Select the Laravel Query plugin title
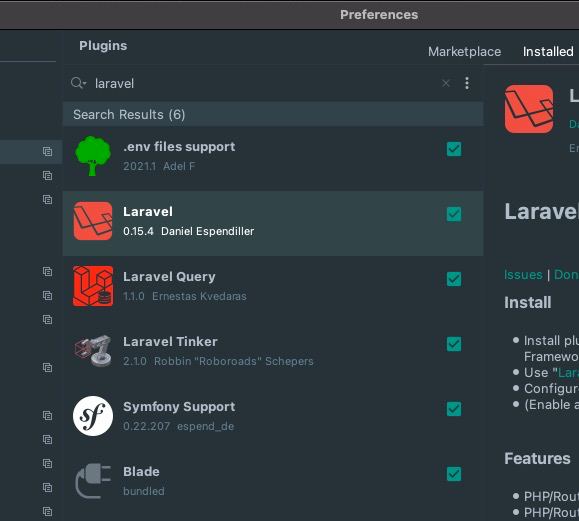The width and height of the screenshot is (579, 521). click(x=169, y=277)
